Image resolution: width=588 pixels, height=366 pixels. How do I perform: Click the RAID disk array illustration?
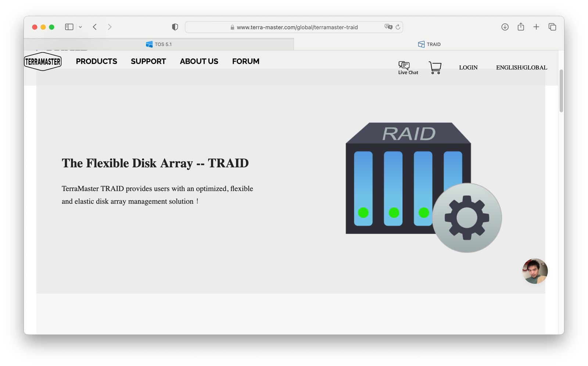coord(423,187)
